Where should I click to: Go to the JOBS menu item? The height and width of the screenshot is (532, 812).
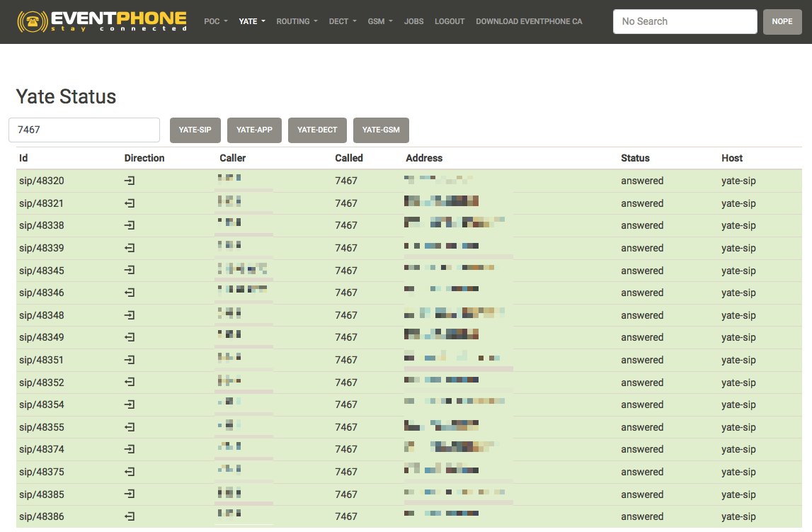pyautogui.click(x=413, y=21)
